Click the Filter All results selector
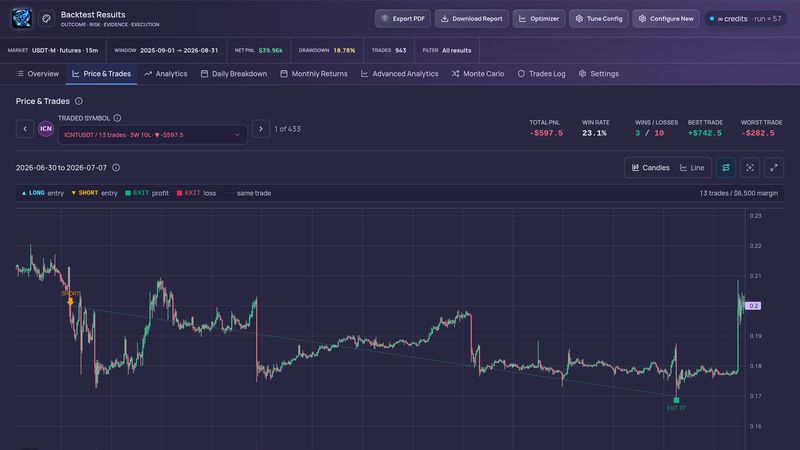This screenshot has height=450, width=800. click(x=447, y=51)
